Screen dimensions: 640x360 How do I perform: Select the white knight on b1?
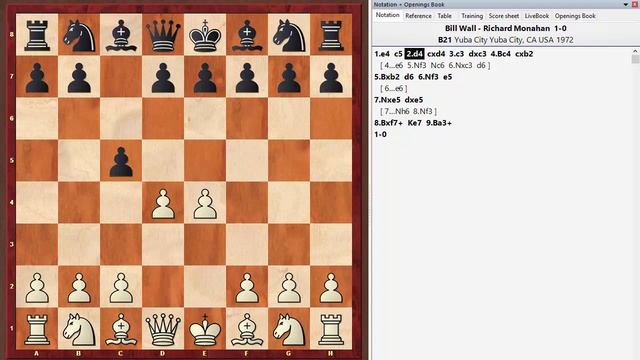pos(79,329)
